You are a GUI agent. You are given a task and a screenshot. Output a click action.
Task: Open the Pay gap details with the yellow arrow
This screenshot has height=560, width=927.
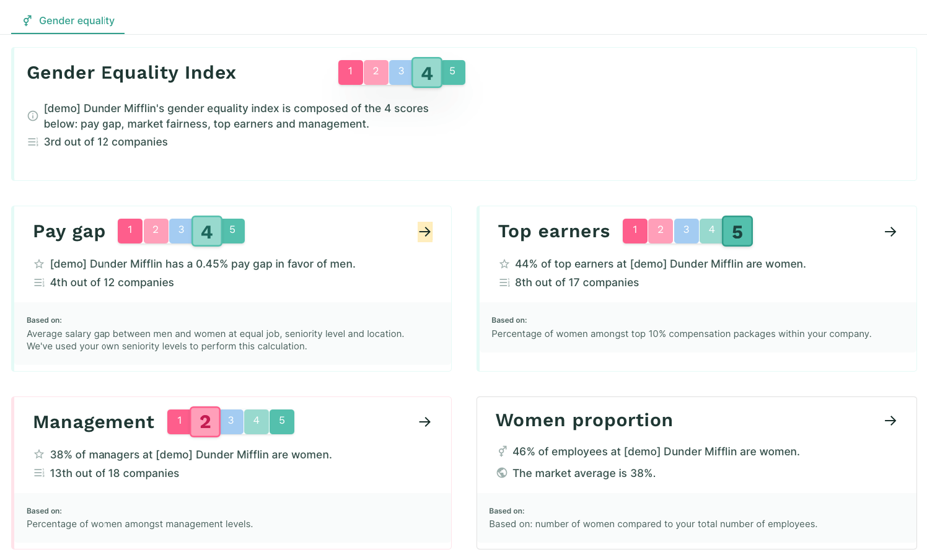pos(425,232)
